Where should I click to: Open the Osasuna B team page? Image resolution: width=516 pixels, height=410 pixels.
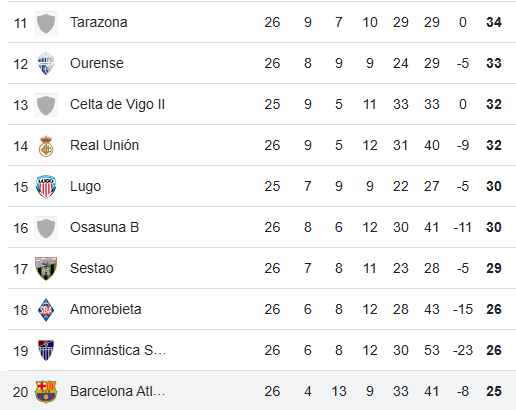pos(104,227)
